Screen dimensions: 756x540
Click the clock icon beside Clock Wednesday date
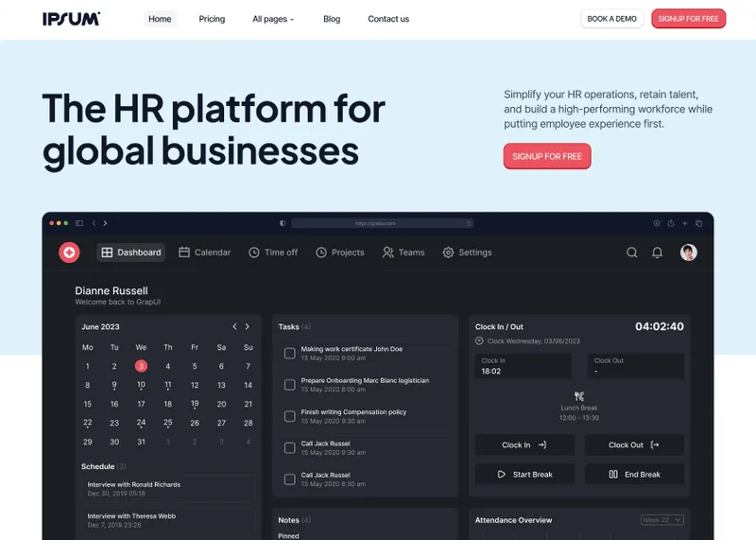click(479, 341)
